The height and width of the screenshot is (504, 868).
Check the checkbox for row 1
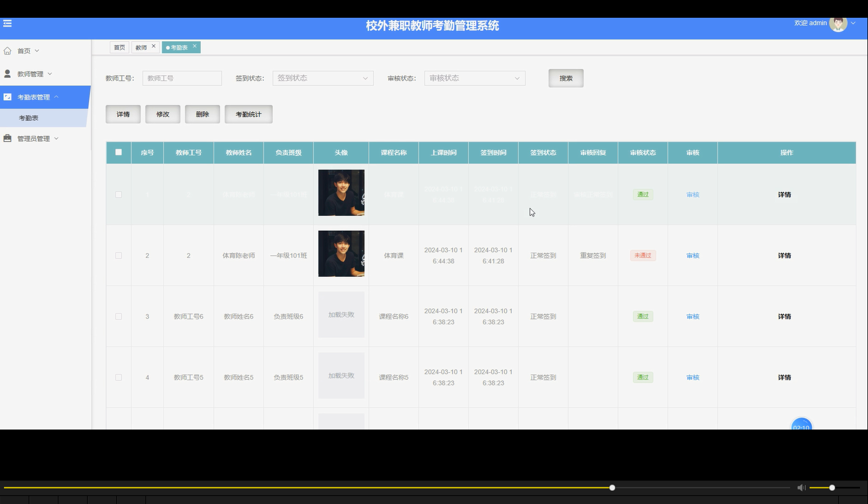[x=119, y=195]
